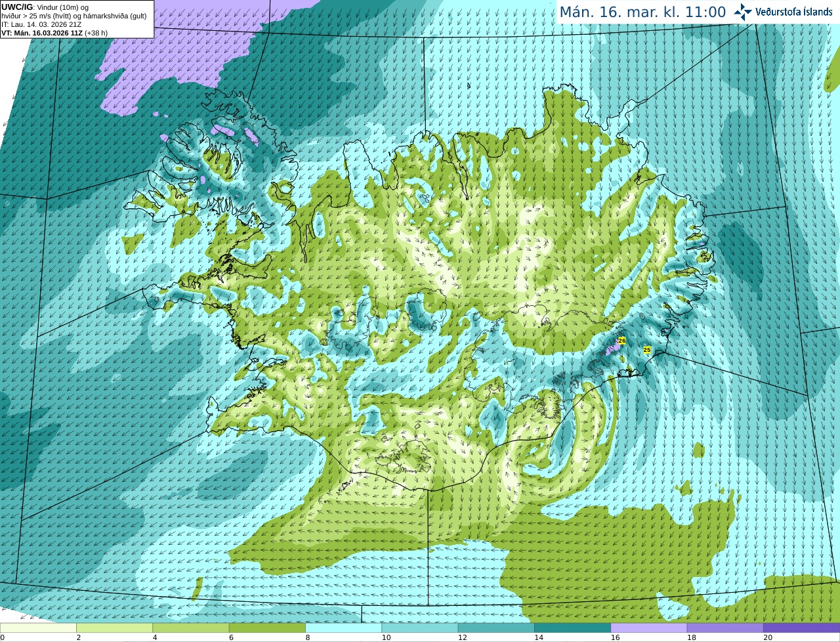Viewport: 840px width, 642px height.
Task: Select the 16–18 m/s light purple legend swatch
Action: pos(648,628)
